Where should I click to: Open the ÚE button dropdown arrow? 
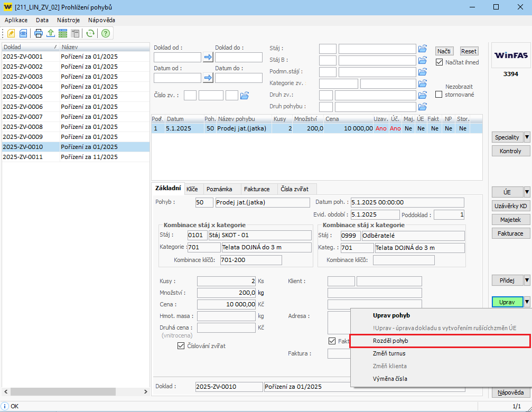[527, 192]
